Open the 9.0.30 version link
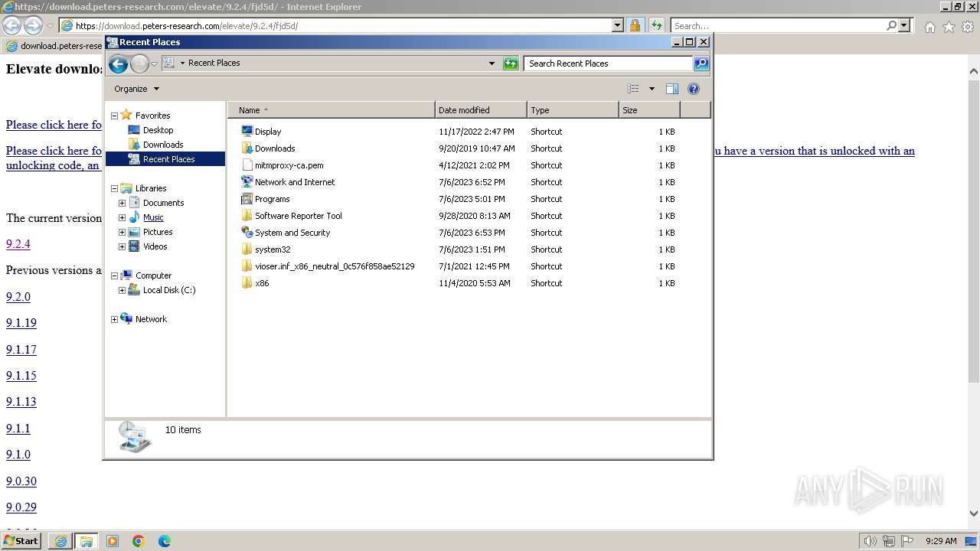 [21, 481]
